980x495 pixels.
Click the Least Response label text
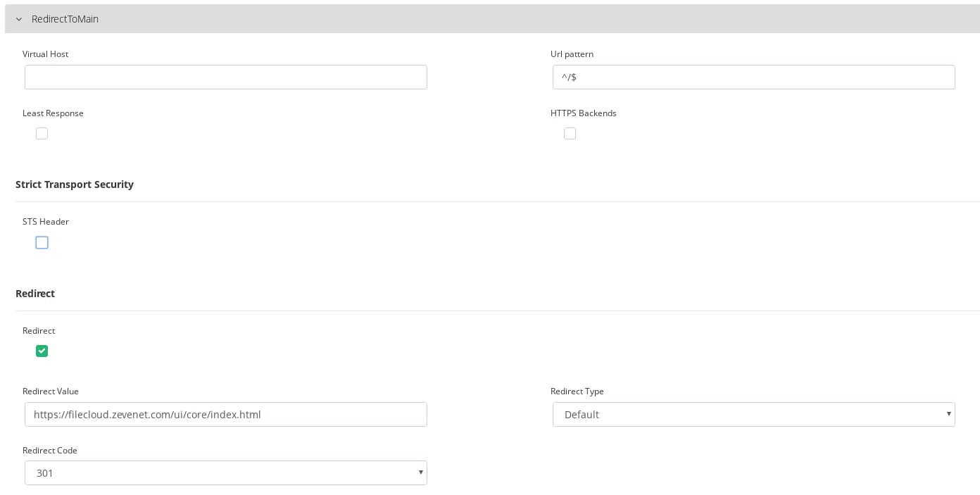(53, 113)
